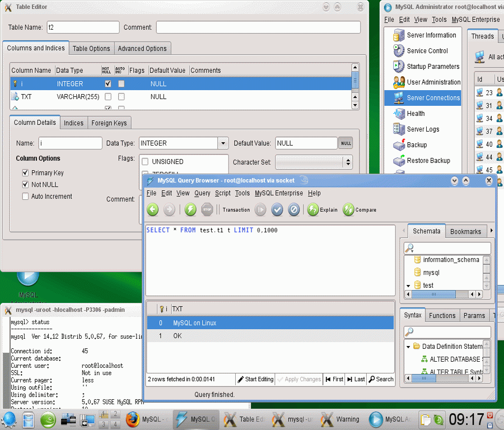Click the Start Editing button
504x430 pixels.
coord(255,379)
